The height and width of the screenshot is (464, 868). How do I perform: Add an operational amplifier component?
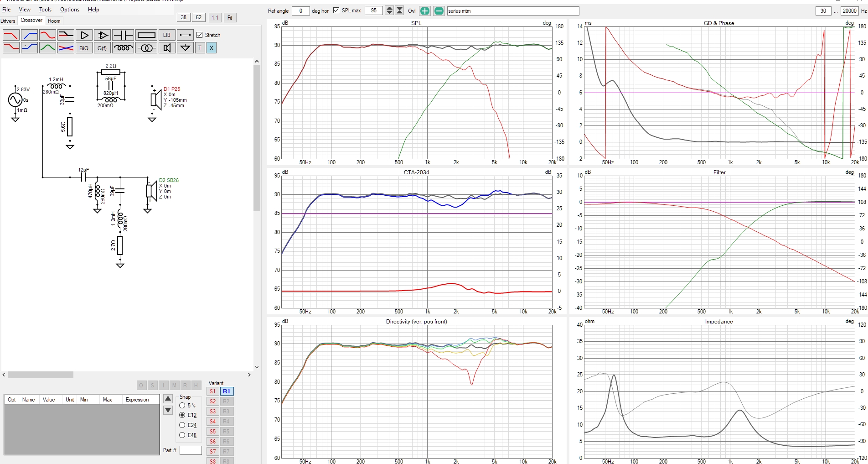point(102,35)
